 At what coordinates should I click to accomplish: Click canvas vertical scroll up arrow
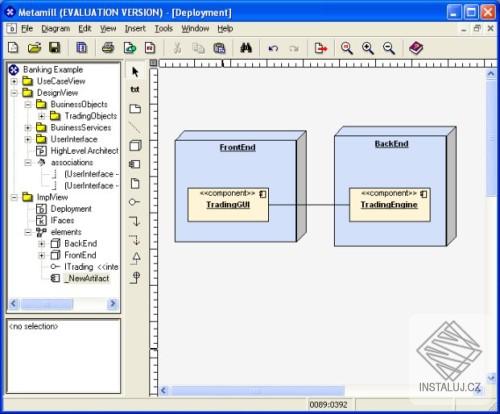(491, 74)
